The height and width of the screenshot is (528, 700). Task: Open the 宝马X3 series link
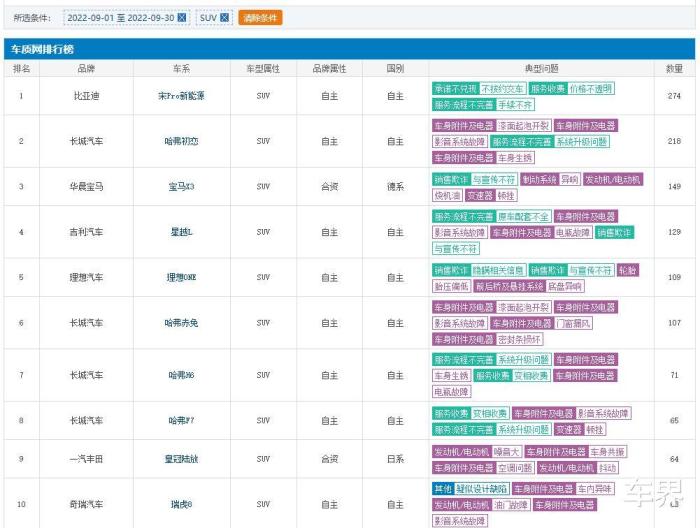tap(181, 187)
